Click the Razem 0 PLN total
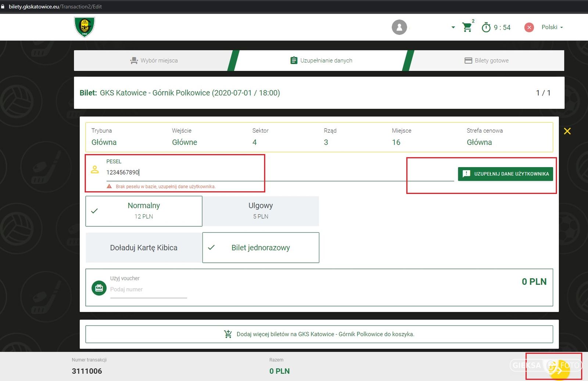The height and width of the screenshot is (381, 588). [279, 371]
